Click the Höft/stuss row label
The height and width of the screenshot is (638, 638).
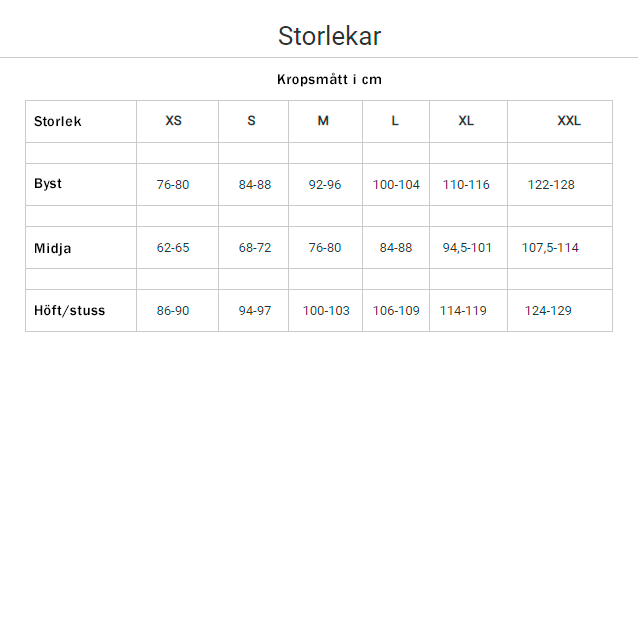70,310
